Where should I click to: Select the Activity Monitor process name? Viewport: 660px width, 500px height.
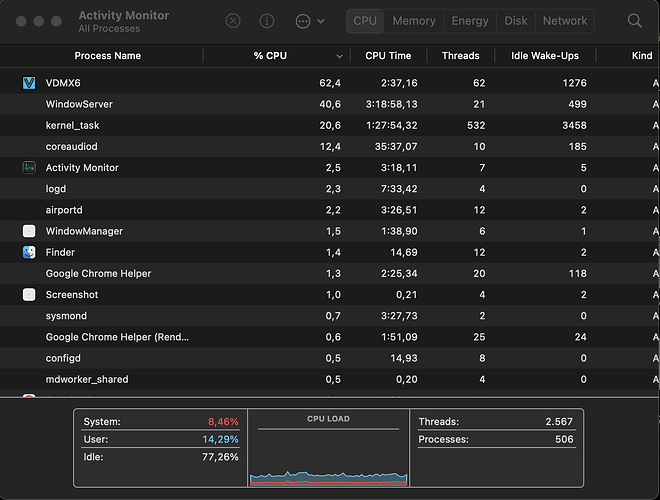coord(82,168)
